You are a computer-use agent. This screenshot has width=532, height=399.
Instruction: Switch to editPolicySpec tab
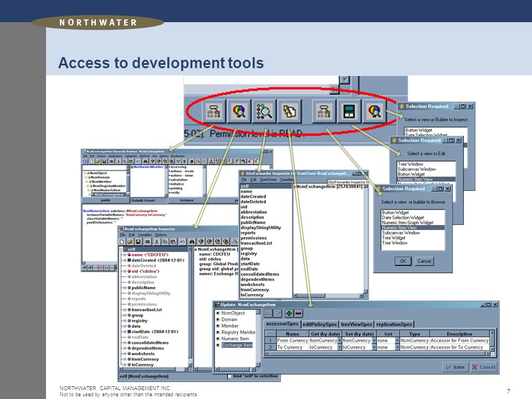click(x=320, y=324)
